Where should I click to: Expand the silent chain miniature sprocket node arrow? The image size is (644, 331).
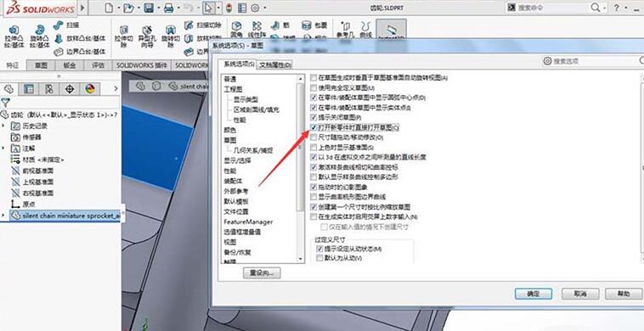3,216
